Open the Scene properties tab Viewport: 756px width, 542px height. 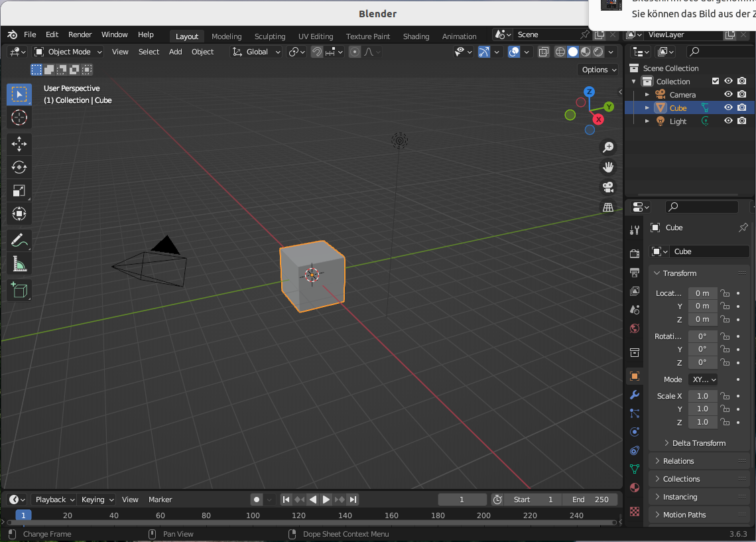(x=635, y=310)
